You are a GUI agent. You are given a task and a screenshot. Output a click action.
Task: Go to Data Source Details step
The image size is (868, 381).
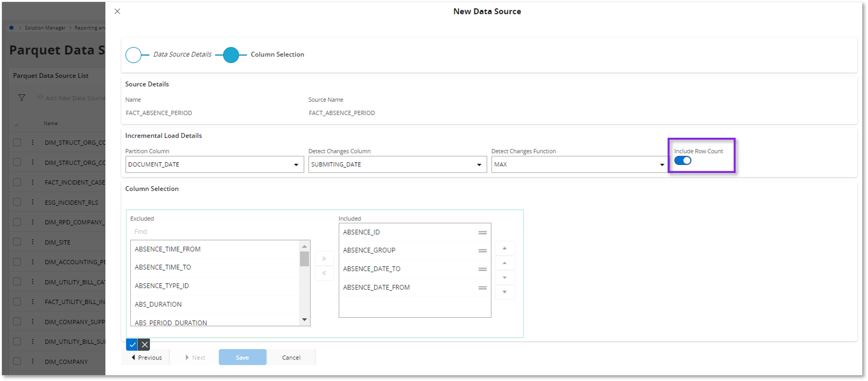182,54
